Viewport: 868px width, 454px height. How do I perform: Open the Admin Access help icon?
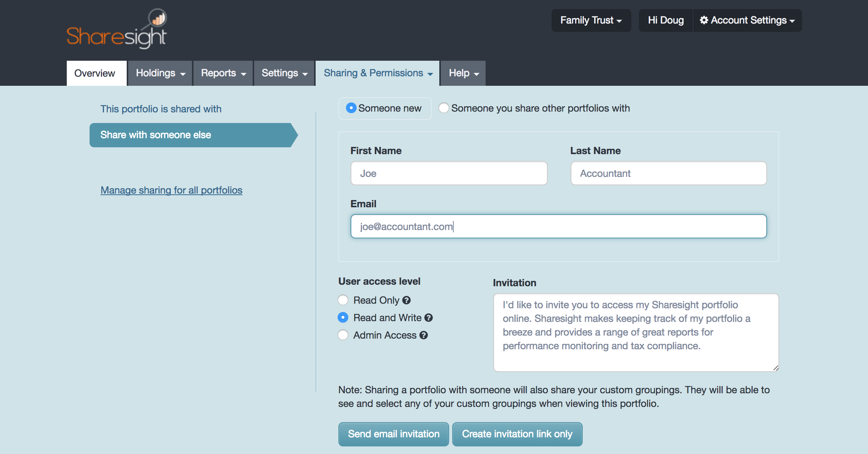click(423, 335)
